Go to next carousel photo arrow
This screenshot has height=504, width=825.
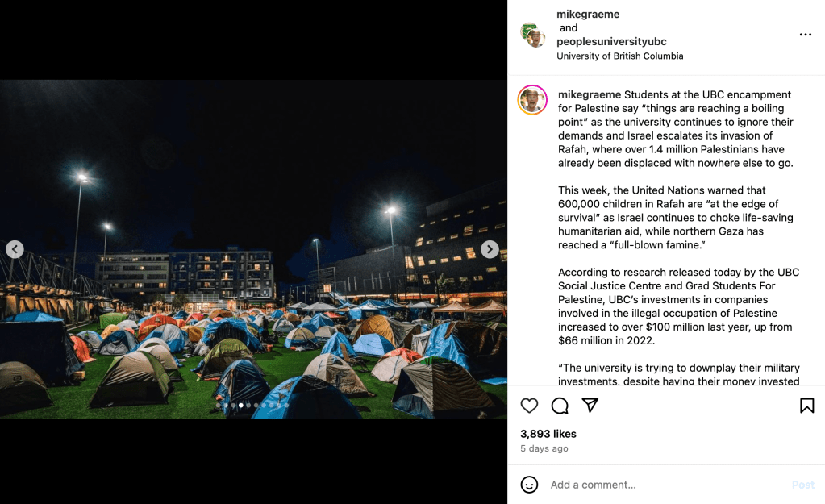coord(490,249)
